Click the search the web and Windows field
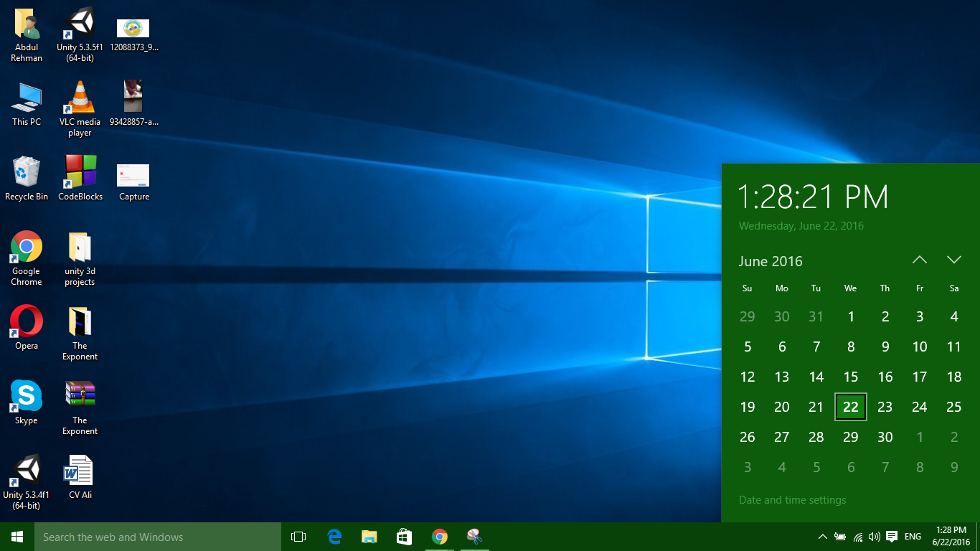 (158, 536)
